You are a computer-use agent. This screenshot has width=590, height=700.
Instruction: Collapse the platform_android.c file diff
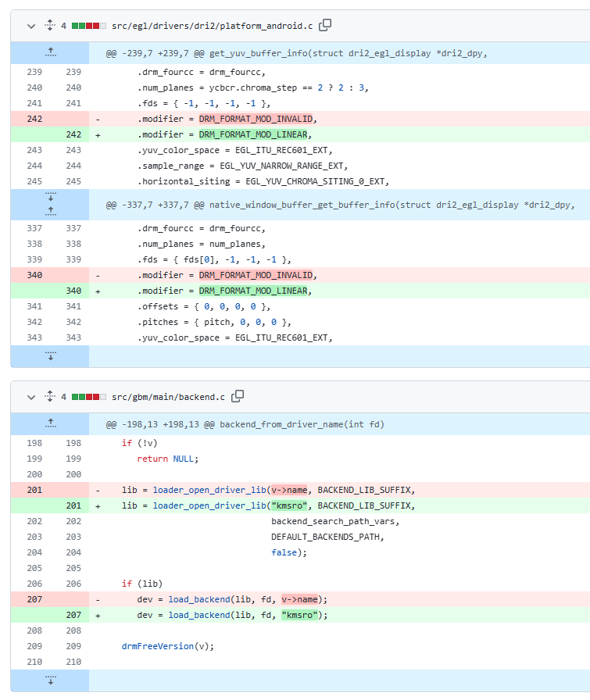[30, 27]
